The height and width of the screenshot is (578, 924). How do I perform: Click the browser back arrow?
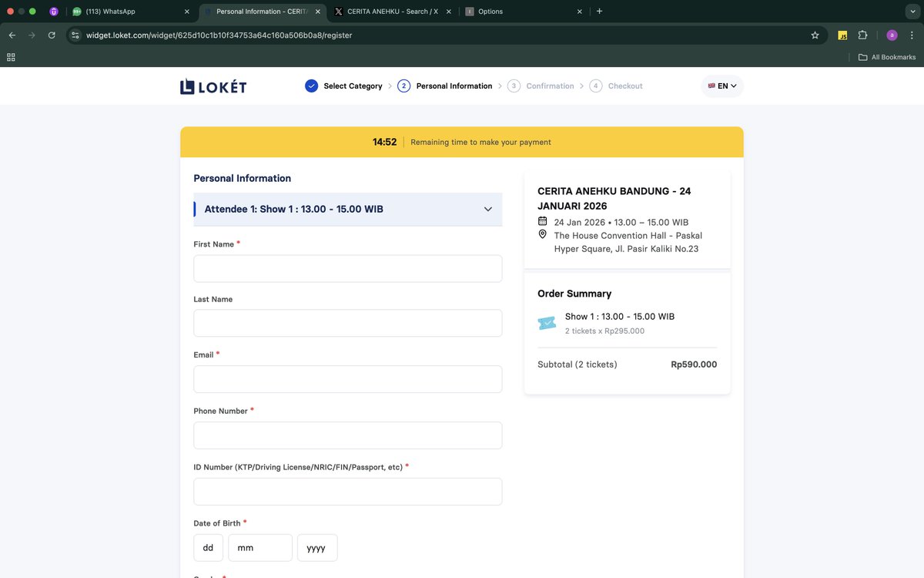tap(12, 35)
